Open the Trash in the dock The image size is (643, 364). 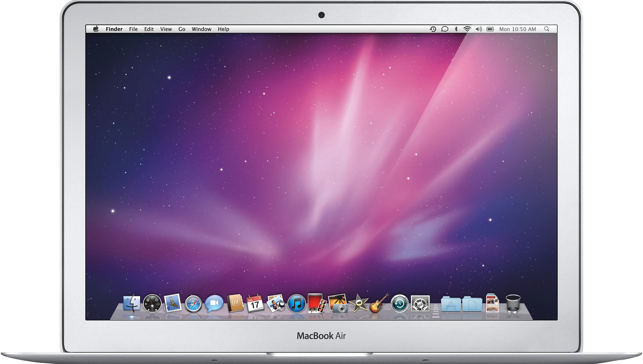pyautogui.click(x=513, y=304)
